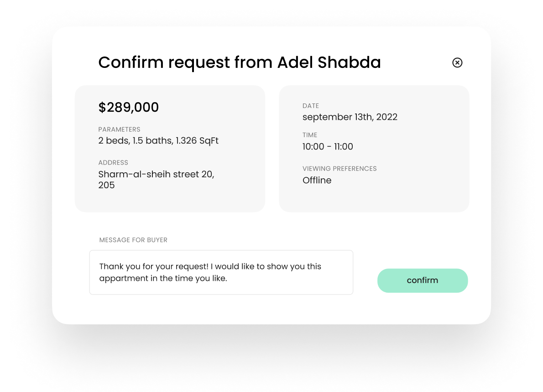
Task: Close the confirm request dialog
Action: click(x=457, y=62)
